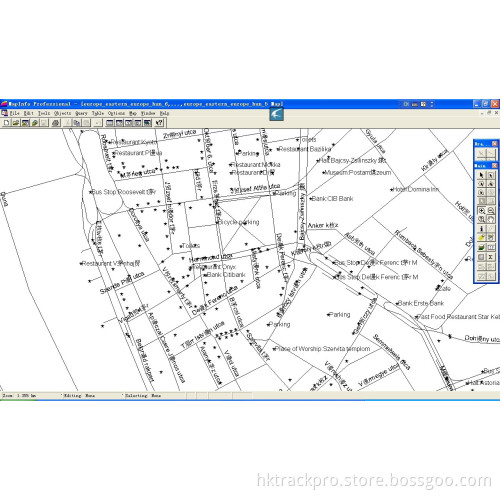The width and height of the screenshot is (500, 500).
Task: Pick the Zoom-out magnifier tool
Action: pyautogui.click(x=491, y=211)
